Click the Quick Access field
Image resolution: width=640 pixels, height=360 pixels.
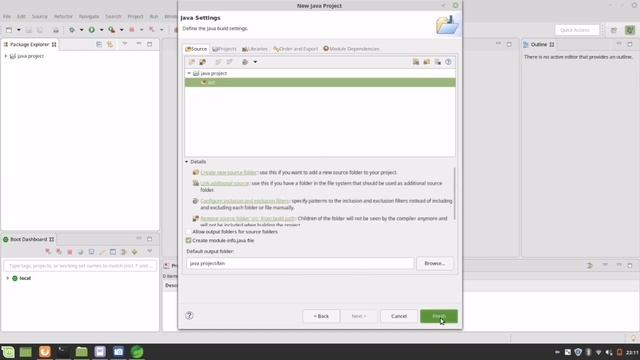click(577, 30)
